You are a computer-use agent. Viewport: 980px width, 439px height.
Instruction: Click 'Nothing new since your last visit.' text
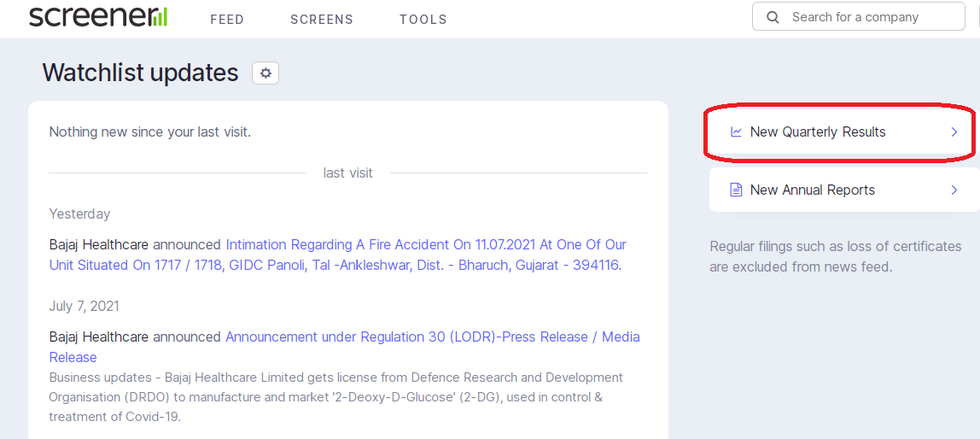150,132
